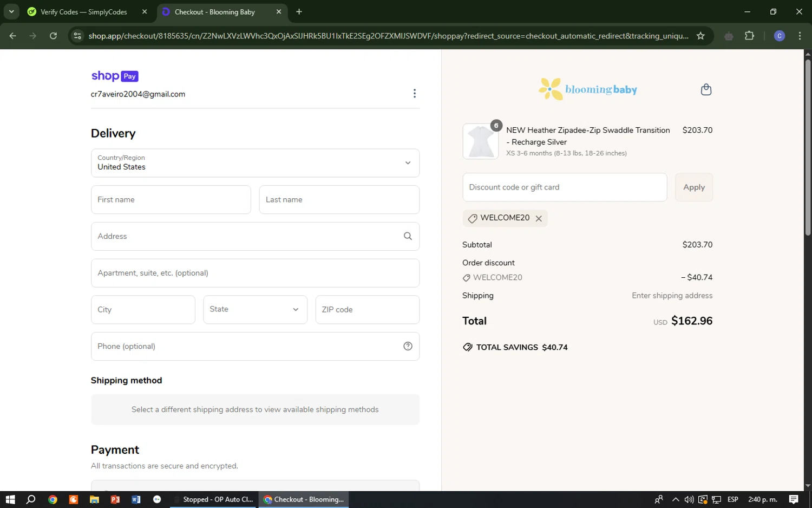The image size is (812, 508).
Task: Click into the Address field
Action: pyautogui.click(x=255, y=236)
